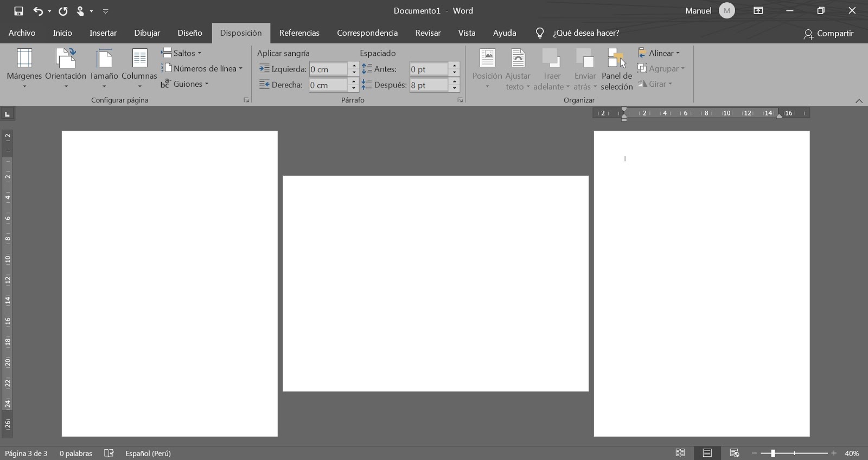Screen dimensions: 868x460
Task: Click the Posición button
Action: coord(487,68)
